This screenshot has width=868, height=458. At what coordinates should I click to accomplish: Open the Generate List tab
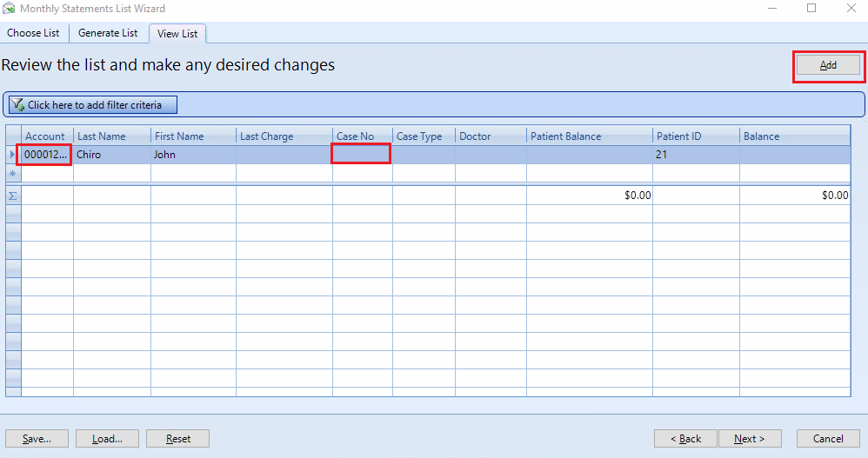click(108, 33)
